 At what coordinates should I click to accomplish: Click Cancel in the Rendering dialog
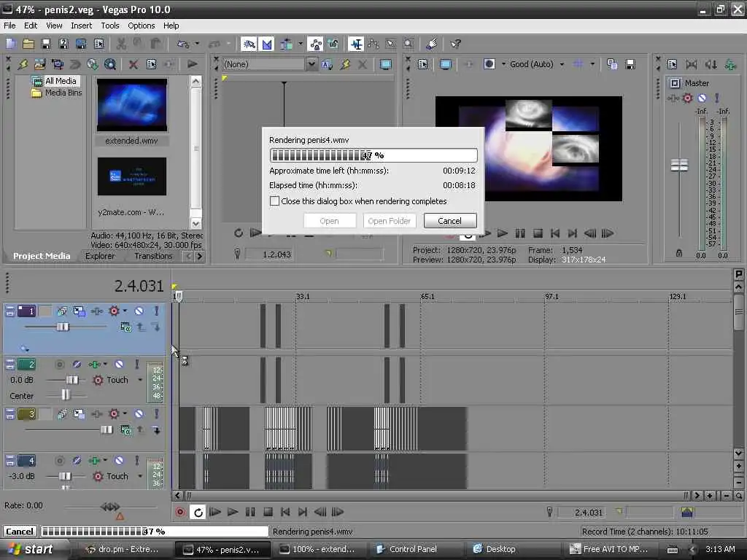pyautogui.click(x=449, y=221)
